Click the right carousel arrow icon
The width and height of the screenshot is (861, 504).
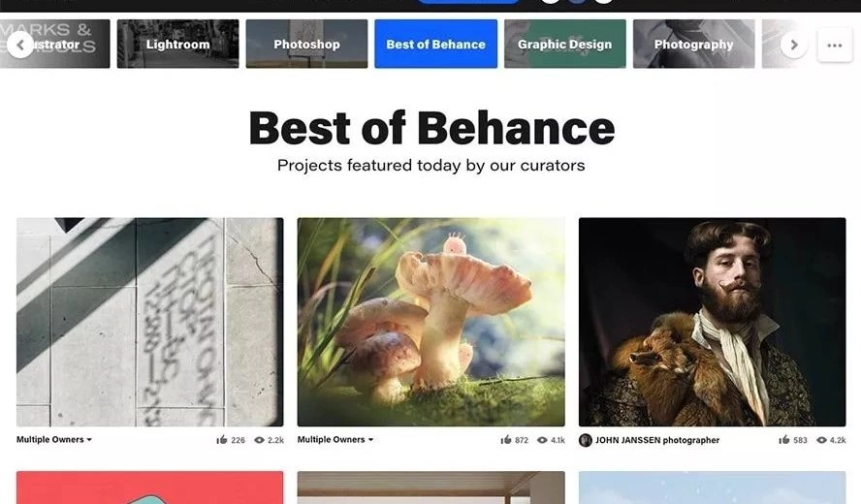(793, 45)
